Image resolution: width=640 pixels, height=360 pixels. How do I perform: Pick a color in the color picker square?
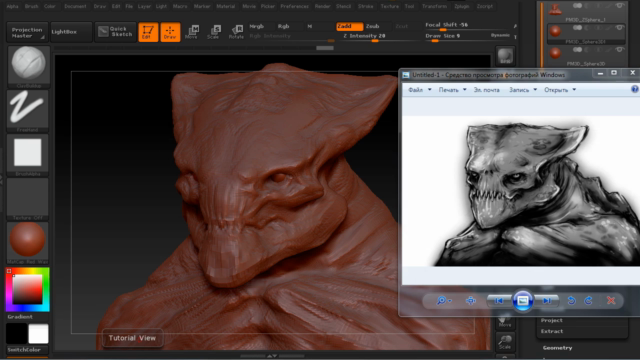click(27, 289)
